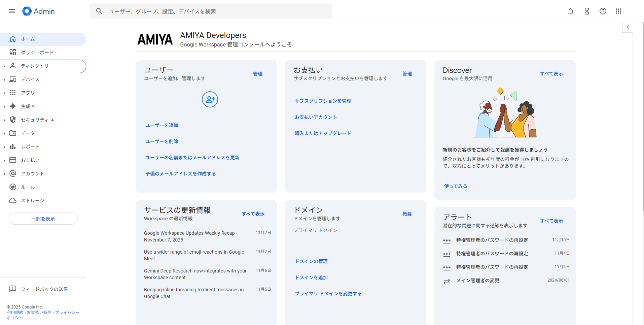Open 購入またはアップグレード link
The width and height of the screenshot is (644, 325).
[x=323, y=133]
